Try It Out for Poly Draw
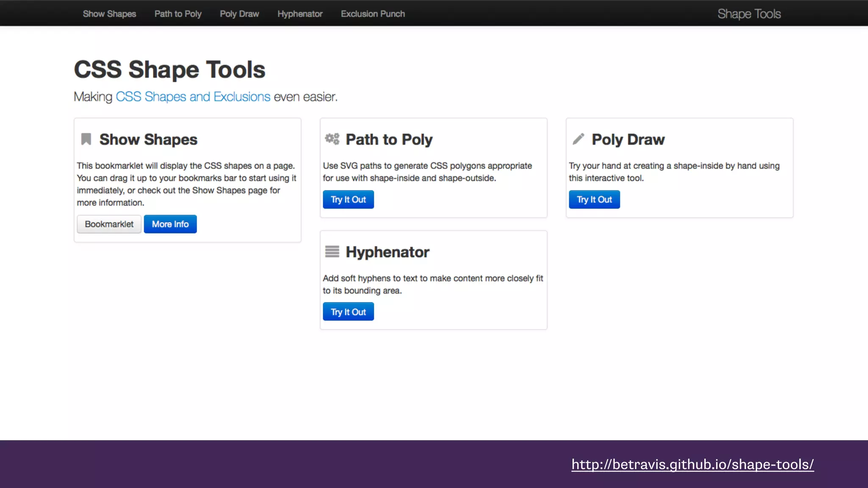Viewport: 868px width, 488px height. pyautogui.click(x=594, y=200)
